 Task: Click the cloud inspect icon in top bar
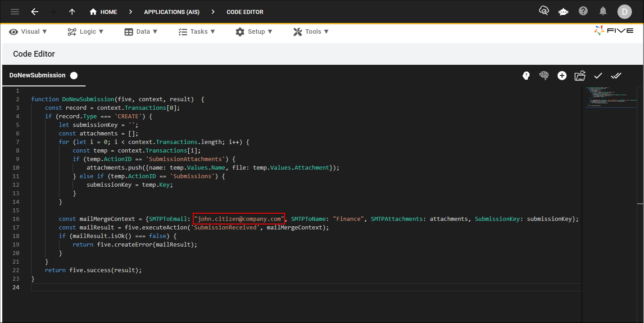544,10
